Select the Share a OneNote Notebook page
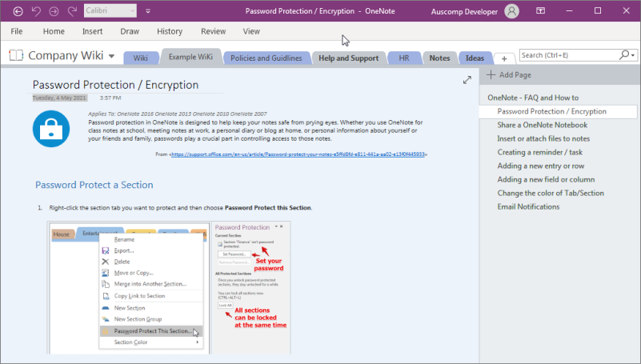This screenshot has height=364, width=641. [x=542, y=125]
